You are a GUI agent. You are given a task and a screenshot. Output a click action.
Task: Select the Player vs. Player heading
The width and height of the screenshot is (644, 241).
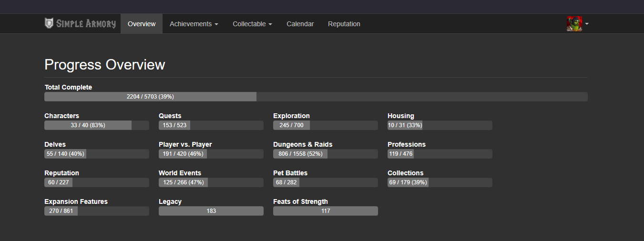pyautogui.click(x=185, y=144)
